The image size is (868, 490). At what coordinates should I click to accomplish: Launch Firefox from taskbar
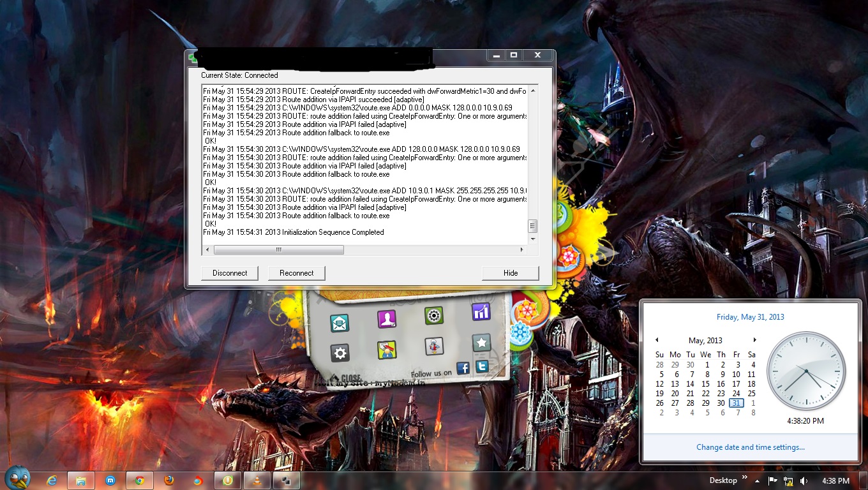point(169,480)
